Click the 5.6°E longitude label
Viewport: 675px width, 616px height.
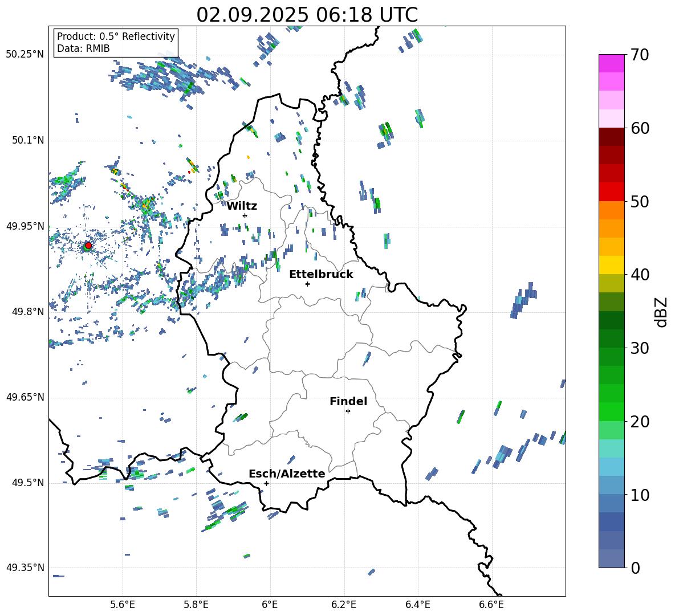pyautogui.click(x=123, y=605)
